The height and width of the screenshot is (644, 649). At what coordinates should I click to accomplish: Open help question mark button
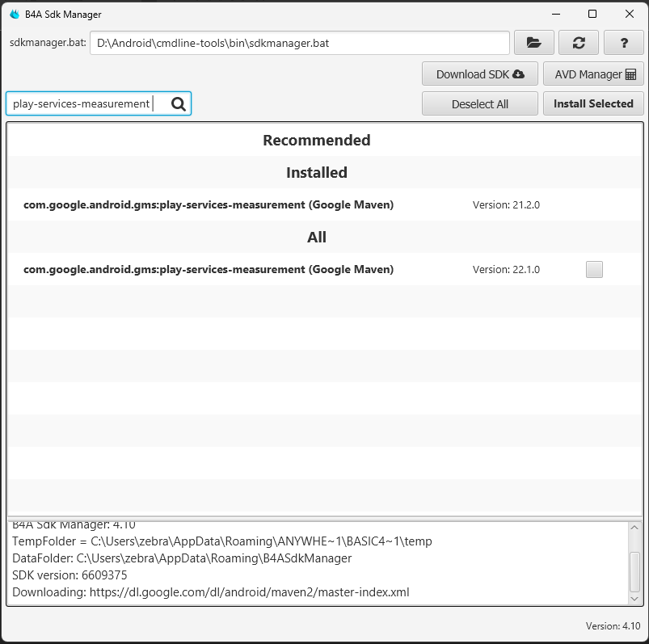[x=623, y=43]
